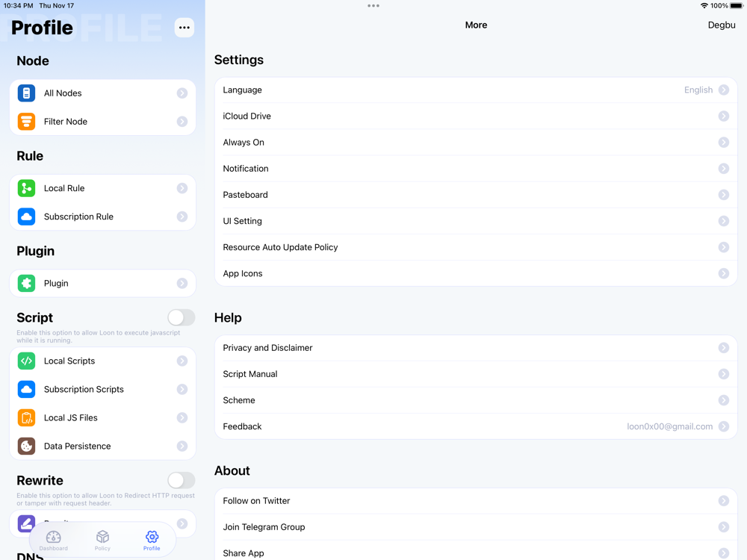Tap the Local Scripts chevron arrow
Screen dimensions: 747x560
[x=182, y=361]
